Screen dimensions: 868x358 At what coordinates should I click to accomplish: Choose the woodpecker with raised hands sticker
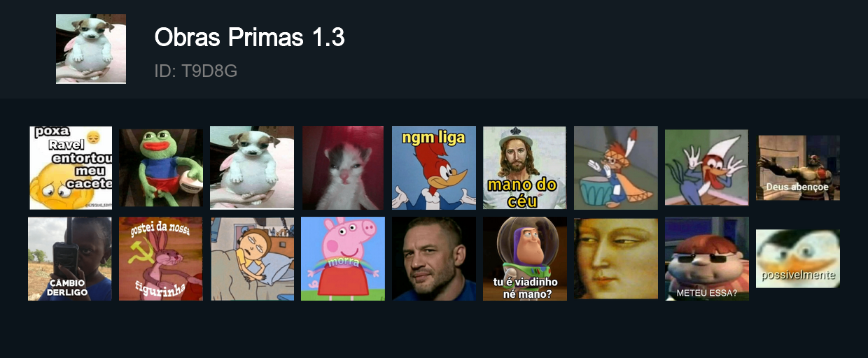point(706,168)
